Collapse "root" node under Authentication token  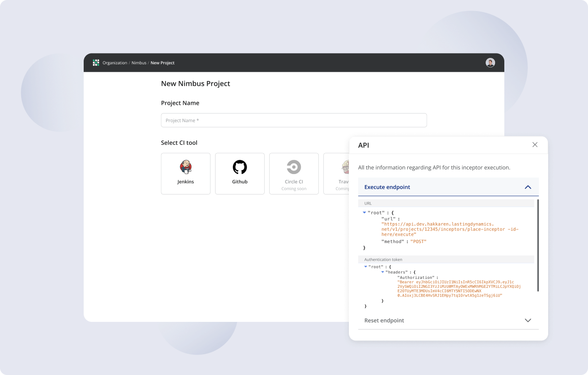(366, 267)
